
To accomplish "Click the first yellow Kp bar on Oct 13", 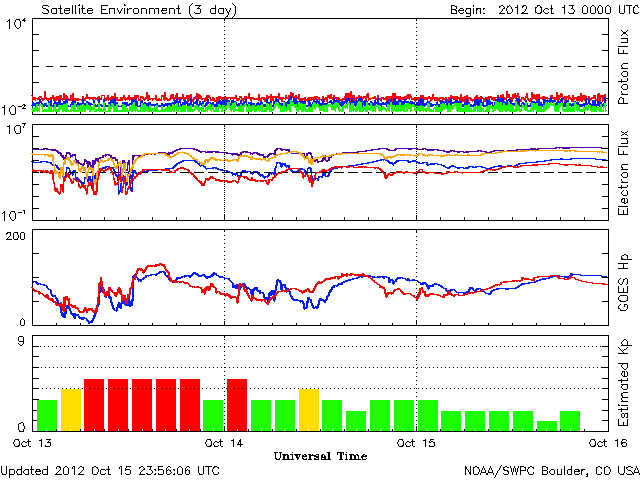I will pos(71,410).
